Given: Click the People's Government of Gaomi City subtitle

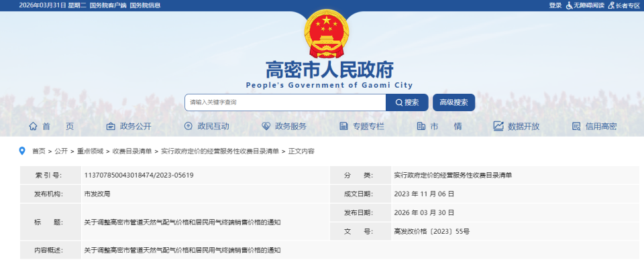Looking at the screenshot, I should (329, 85).
